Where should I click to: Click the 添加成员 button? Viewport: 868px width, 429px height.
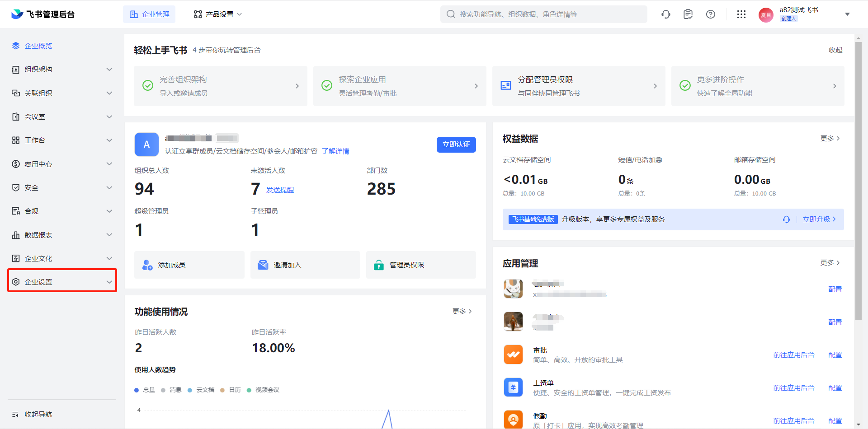click(x=189, y=265)
